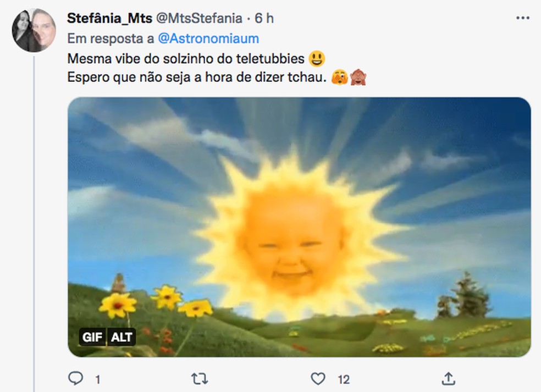Open the more options ellipsis menu
541x392 pixels.
[523, 16]
